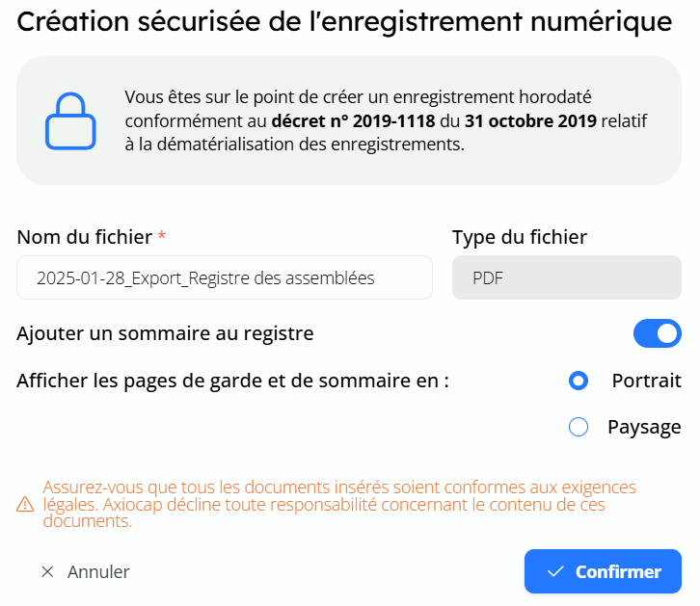
Task: Click the Paysage text label
Action: 644,427
